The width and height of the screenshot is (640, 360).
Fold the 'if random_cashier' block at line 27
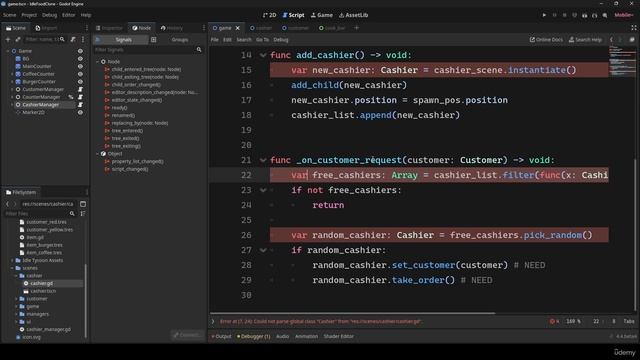pyautogui.click(x=263, y=250)
